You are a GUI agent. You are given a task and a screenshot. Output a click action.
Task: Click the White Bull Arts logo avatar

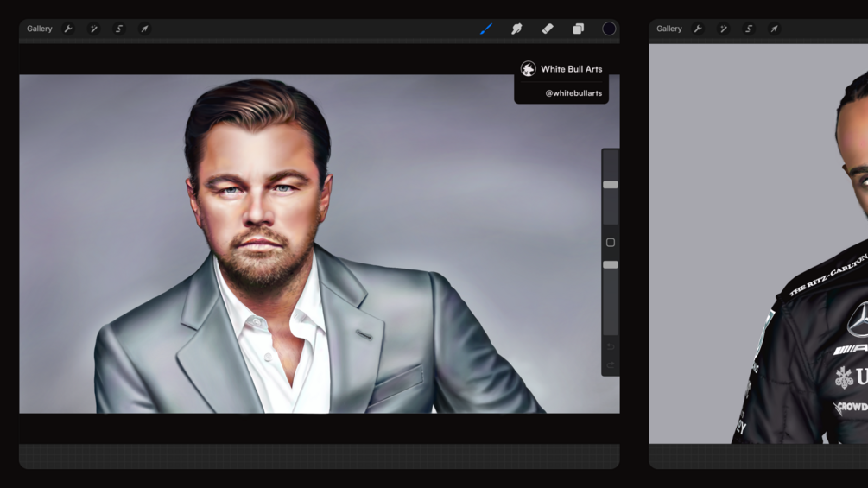[528, 68]
